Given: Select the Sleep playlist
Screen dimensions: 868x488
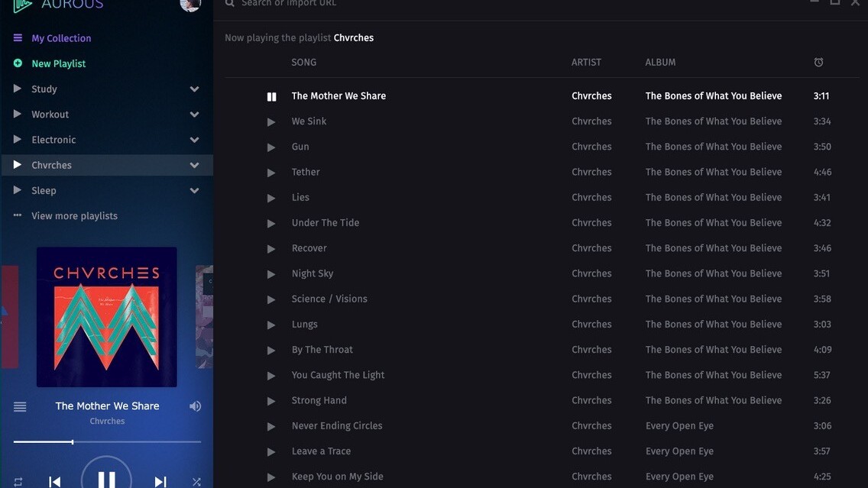Looking at the screenshot, I should point(44,191).
